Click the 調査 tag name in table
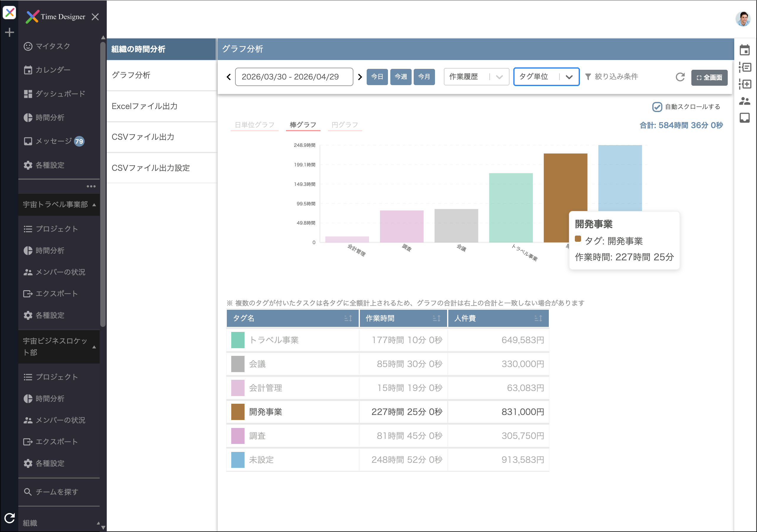The width and height of the screenshot is (757, 532). (x=257, y=436)
